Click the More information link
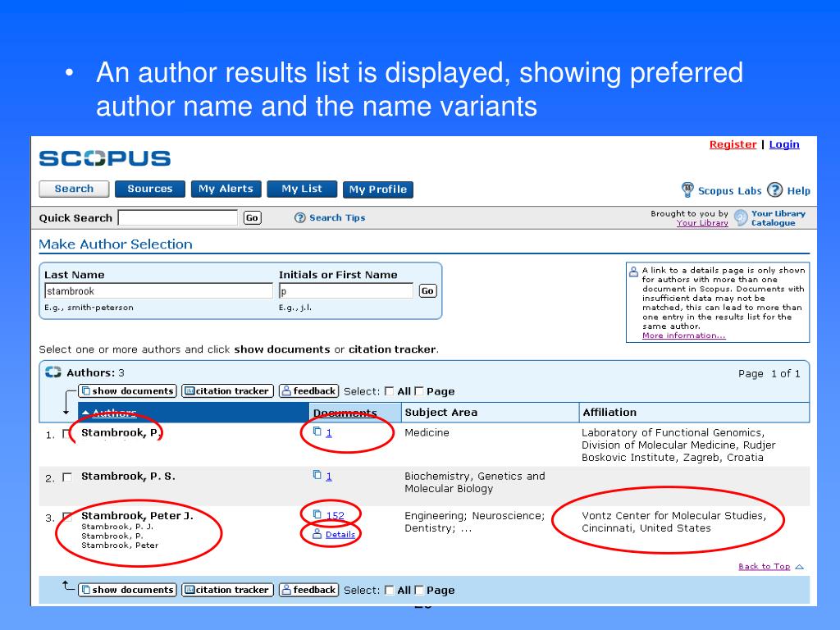Image resolution: width=840 pixels, height=630 pixels. pos(683,336)
